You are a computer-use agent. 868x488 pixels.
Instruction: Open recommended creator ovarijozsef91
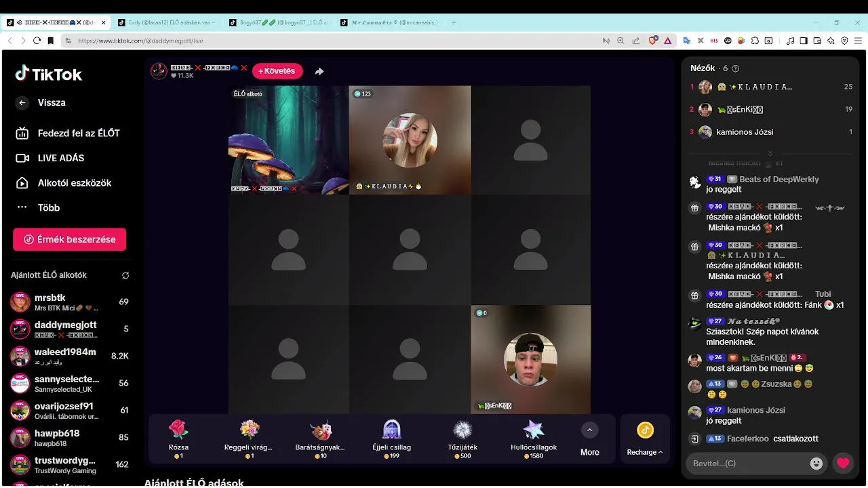point(69,411)
